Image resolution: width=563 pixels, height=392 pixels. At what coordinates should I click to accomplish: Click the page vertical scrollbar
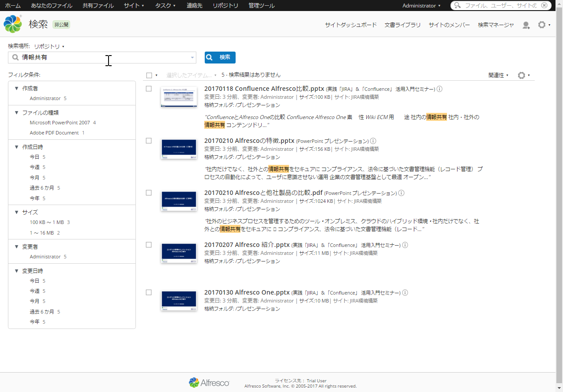tap(559, 196)
